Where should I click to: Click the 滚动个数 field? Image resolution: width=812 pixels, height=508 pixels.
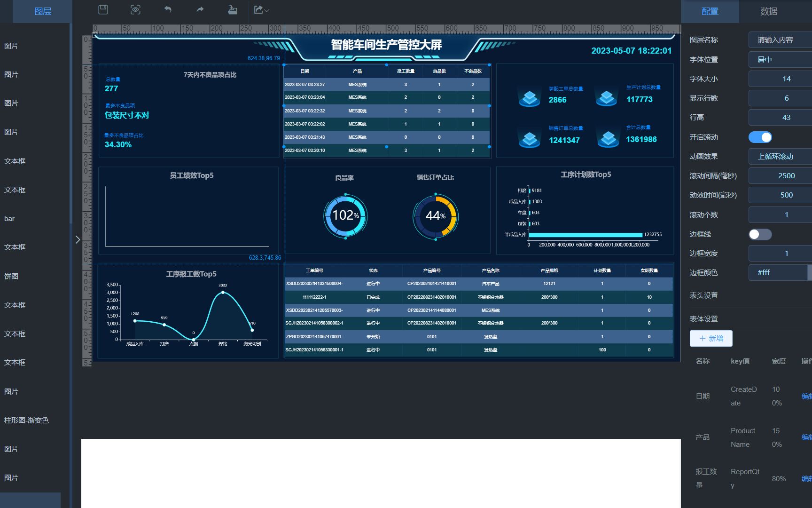780,215
